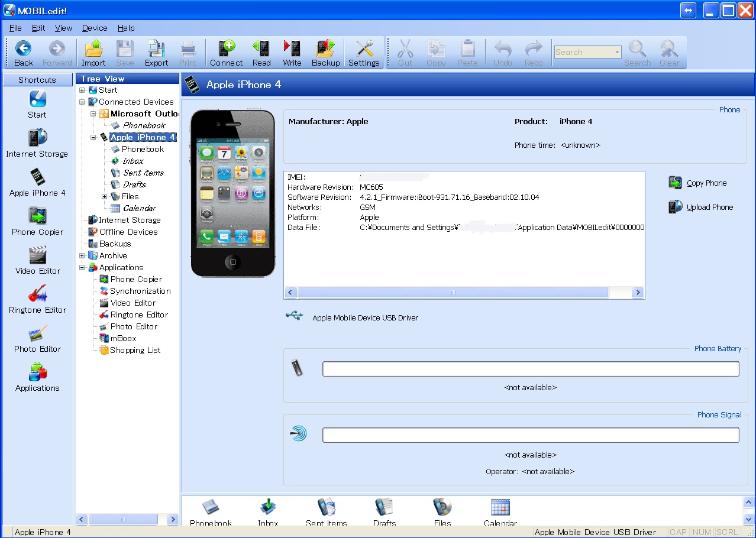Click the Phone Signal progress bar

[x=531, y=435]
